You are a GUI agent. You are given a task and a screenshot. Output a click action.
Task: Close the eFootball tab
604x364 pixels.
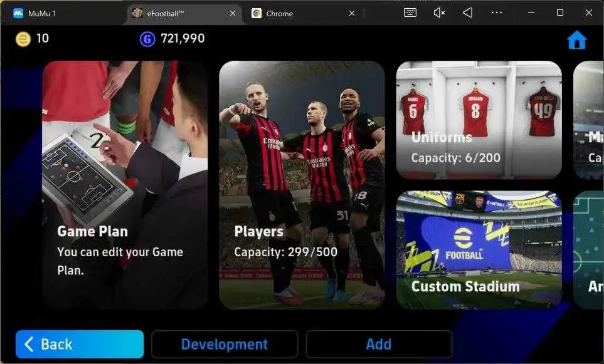click(233, 13)
